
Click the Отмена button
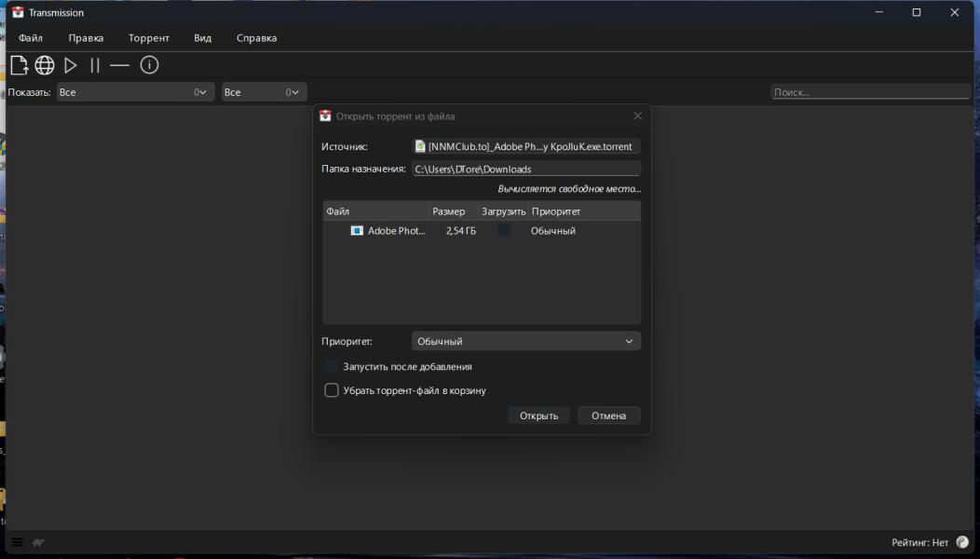tap(608, 416)
